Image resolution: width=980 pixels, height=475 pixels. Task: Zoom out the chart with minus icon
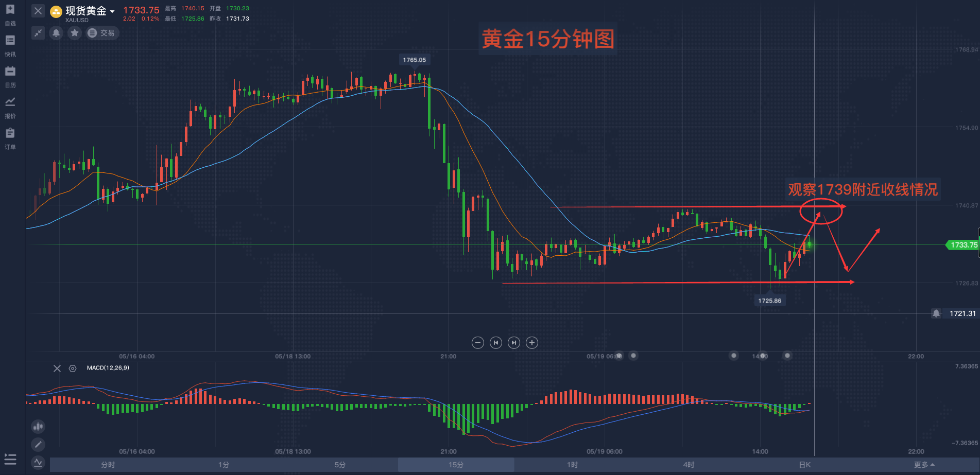point(478,343)
